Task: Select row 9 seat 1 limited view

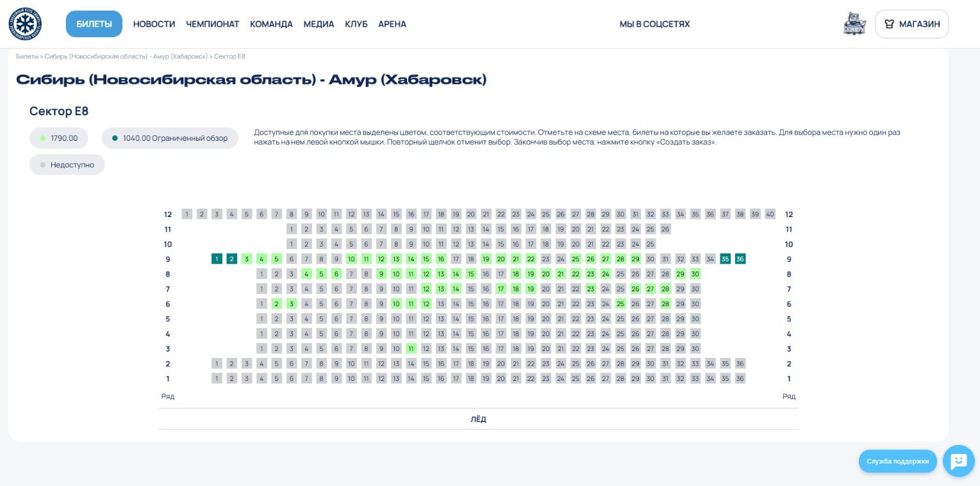Action: point(217,259)
